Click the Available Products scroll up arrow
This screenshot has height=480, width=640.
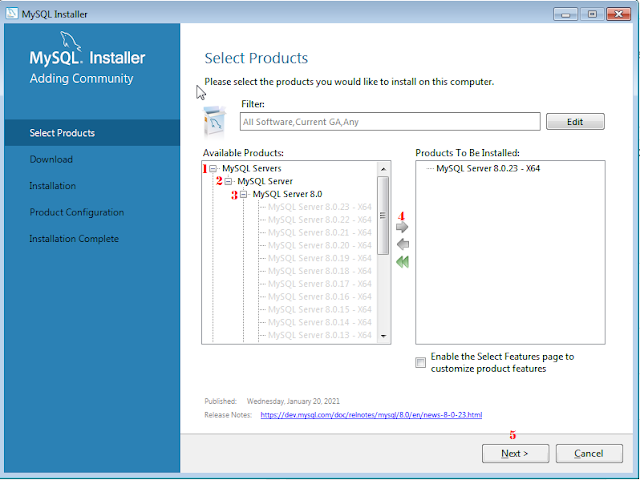[383, 169]
